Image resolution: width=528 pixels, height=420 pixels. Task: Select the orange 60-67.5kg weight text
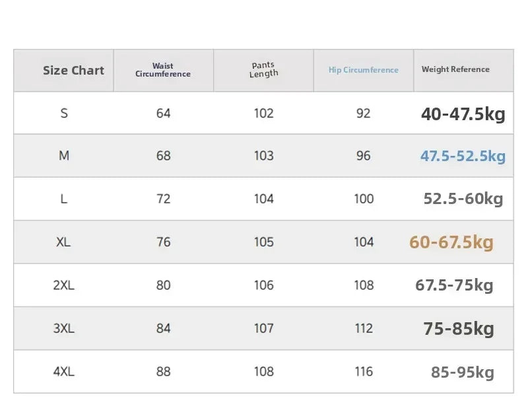point(451,242)
